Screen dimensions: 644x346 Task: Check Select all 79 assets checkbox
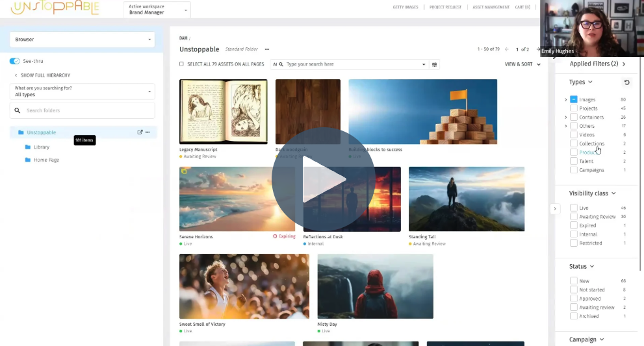(x=181, y=64)
